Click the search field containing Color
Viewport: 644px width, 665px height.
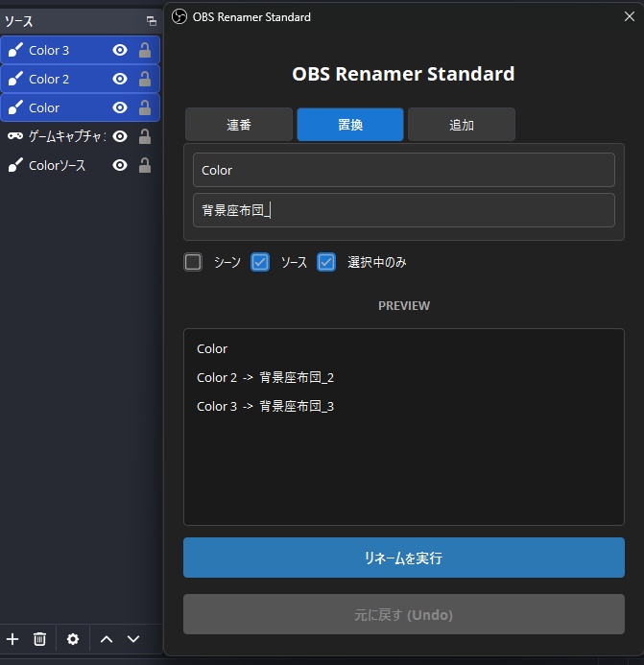point(404,170)
